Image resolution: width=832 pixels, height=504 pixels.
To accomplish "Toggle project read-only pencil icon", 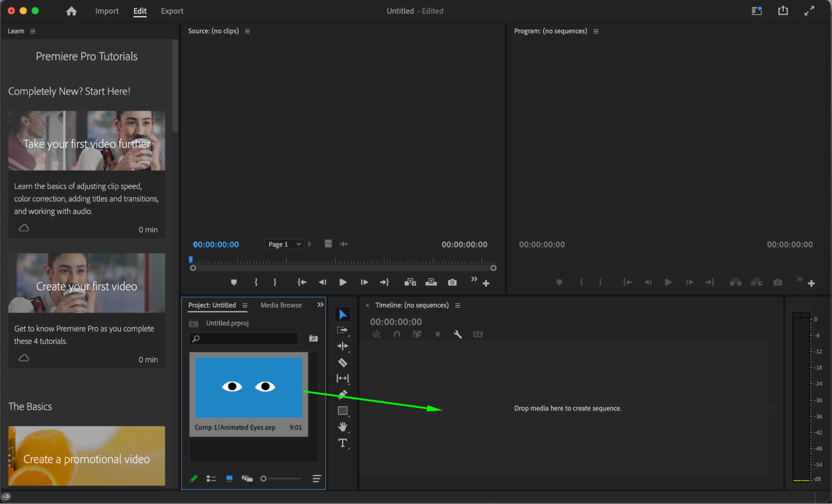I will tap(194, 479).
